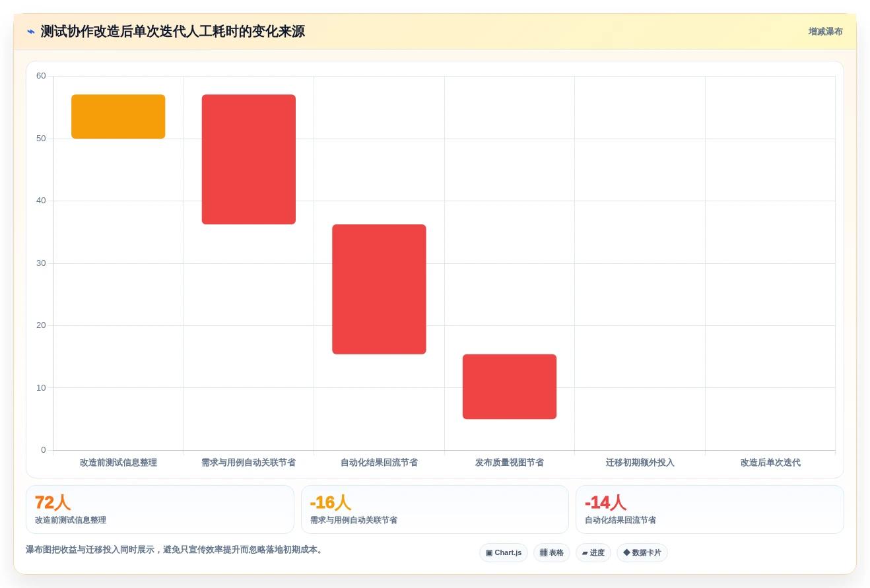Viewport: 870px width, 588px height.
Task: Click y-axis value 50
Action: [41, 139]
